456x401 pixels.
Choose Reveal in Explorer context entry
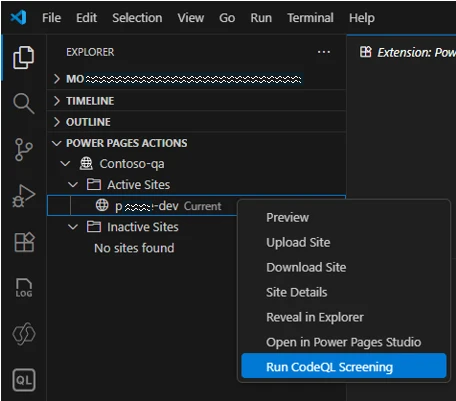(x=344, y=317)
